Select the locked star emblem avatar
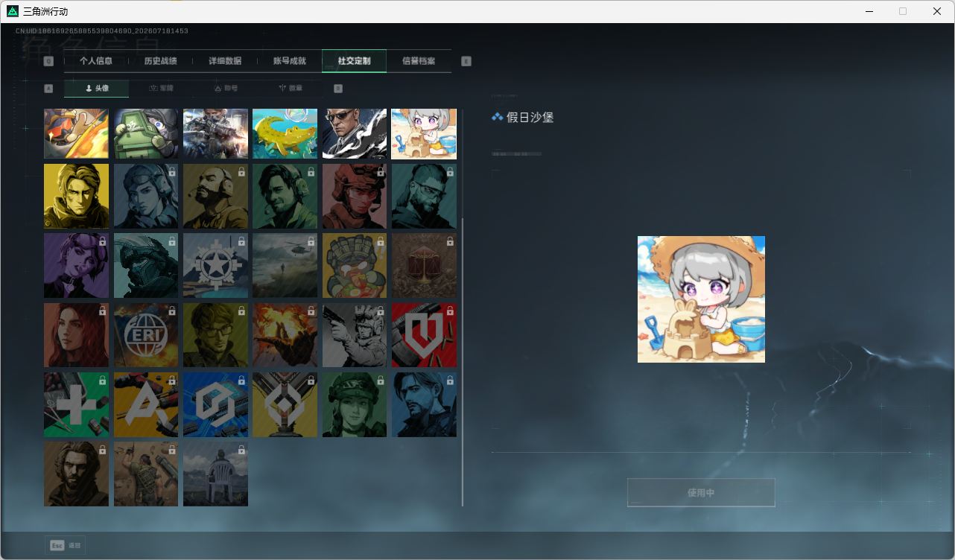 click(215, 265)
